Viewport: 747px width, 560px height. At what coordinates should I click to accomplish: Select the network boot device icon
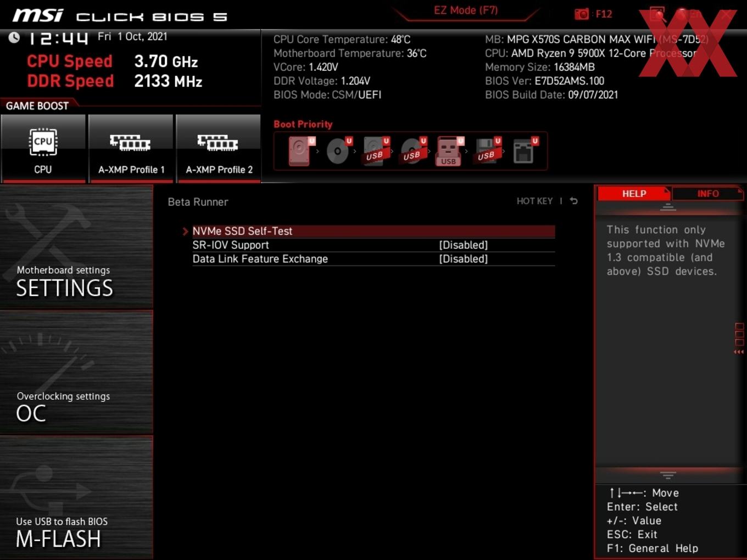pyautogui.click(x=525, y=150)
